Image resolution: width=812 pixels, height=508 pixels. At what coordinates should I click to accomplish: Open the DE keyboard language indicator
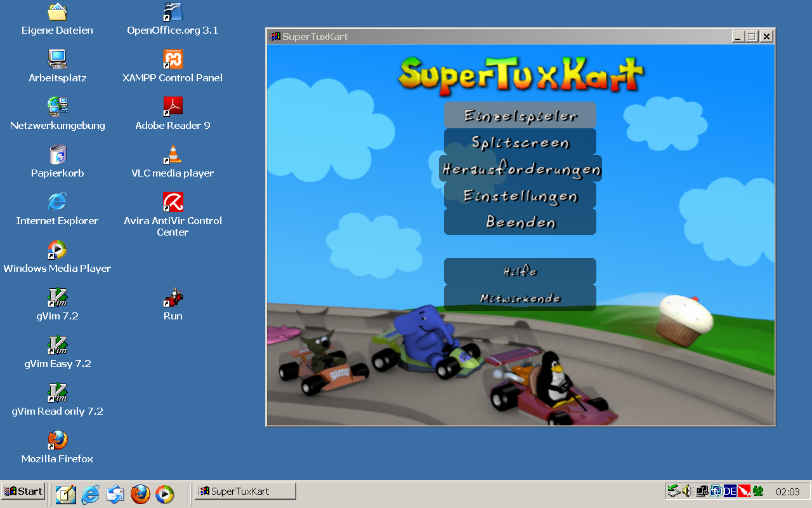pyautogui.click(x=730, y=491)
